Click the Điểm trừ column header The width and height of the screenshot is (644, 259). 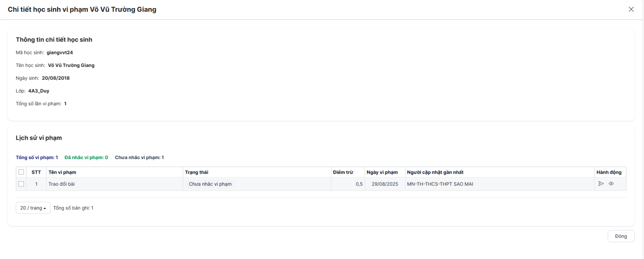pos(343,172)
